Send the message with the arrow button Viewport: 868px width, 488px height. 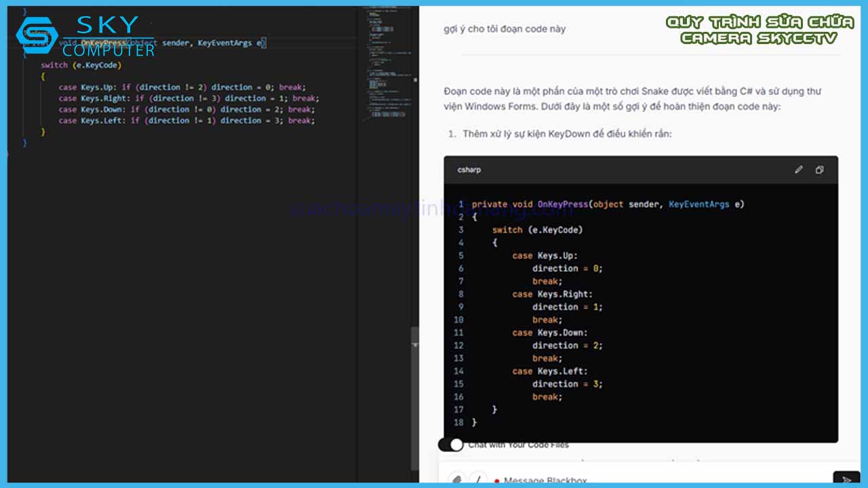pos(846,480)
